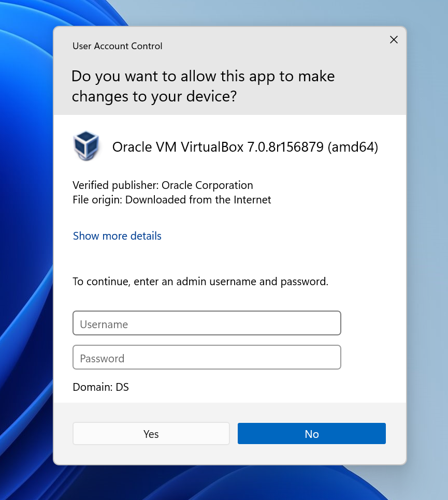Close the User Account Control dialog
Screen dimensions: 448x500
(394, 40)
